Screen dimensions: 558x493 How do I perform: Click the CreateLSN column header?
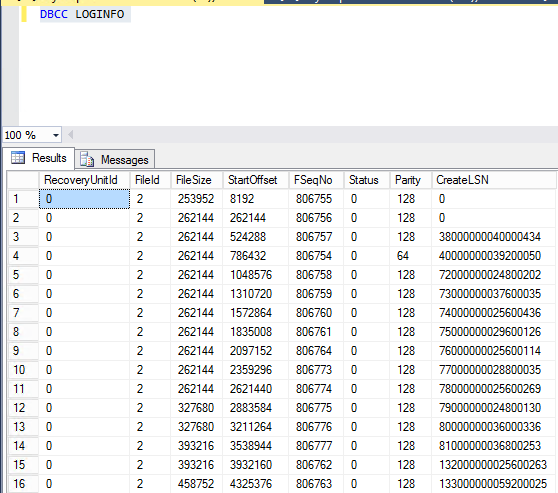pyautogui.click(x=494, y=180)
